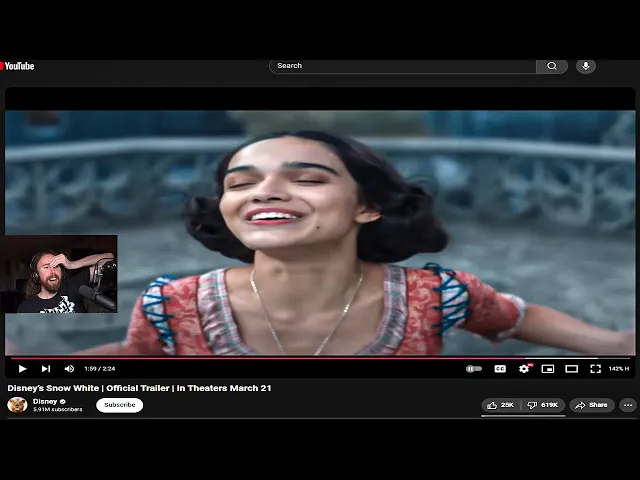Viewport: 640px width, 480px height.
Task: Open the Disney channel name link
Action: click(x=45, y=401)
